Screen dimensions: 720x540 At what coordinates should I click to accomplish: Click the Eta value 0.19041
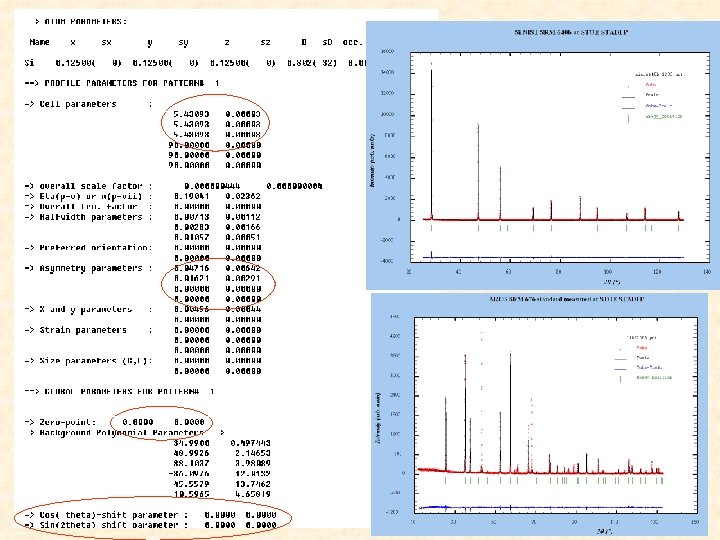(191, 197)
